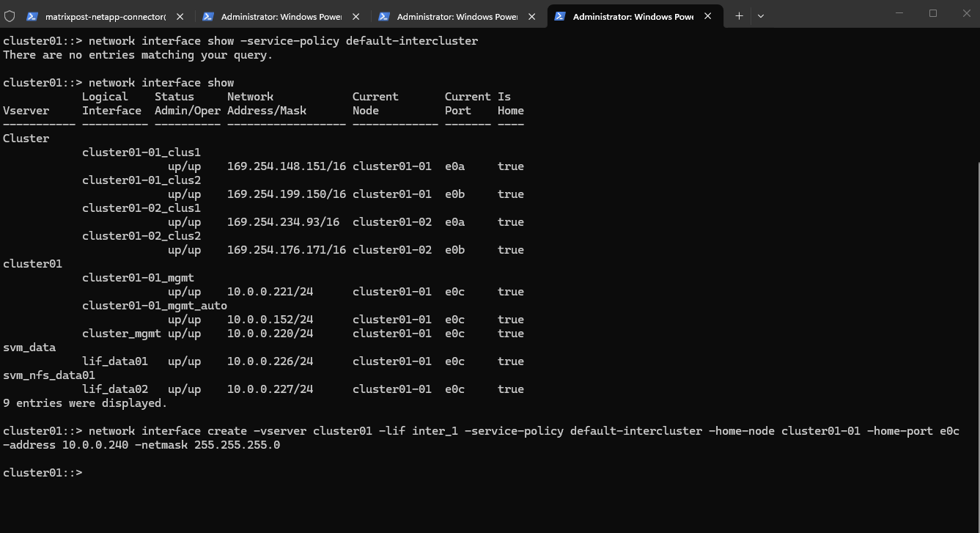Click the administrator shield icon in title bar

(10, 15)
